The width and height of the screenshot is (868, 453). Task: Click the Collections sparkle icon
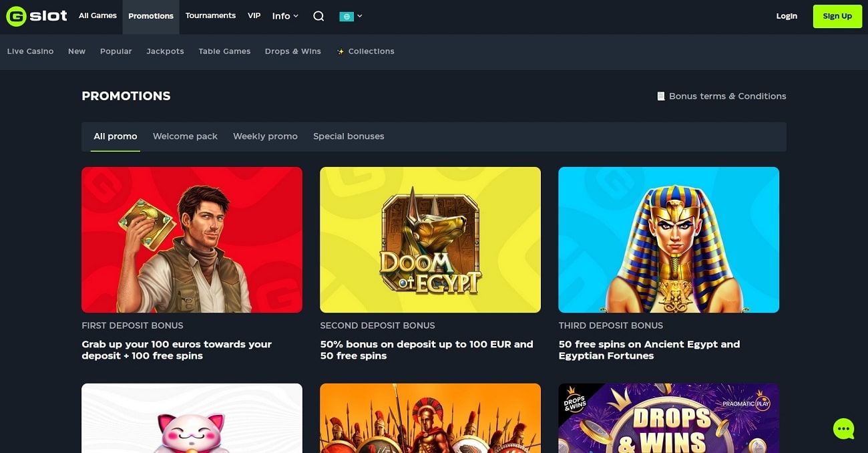(x=341, y=51)
